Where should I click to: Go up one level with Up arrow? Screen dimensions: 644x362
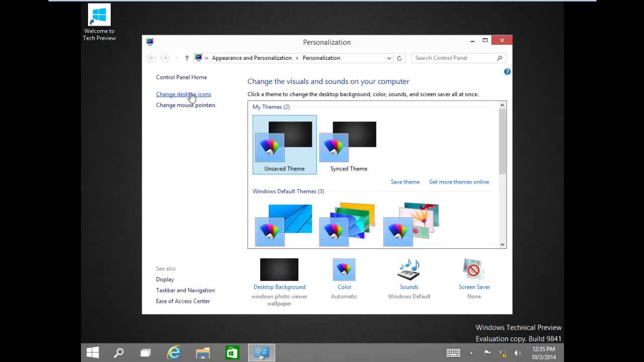[x=187, y=58]
